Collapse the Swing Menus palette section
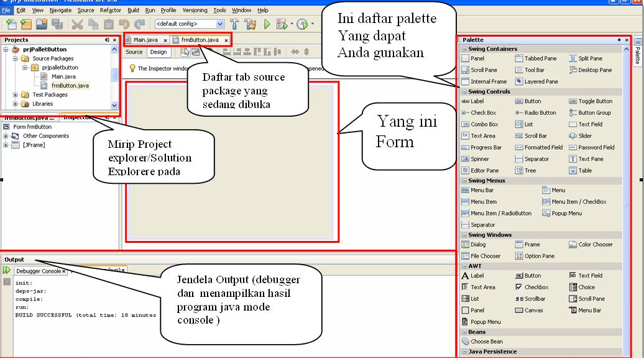The height and width of the screenshot is (359, 644). [464, 181]
